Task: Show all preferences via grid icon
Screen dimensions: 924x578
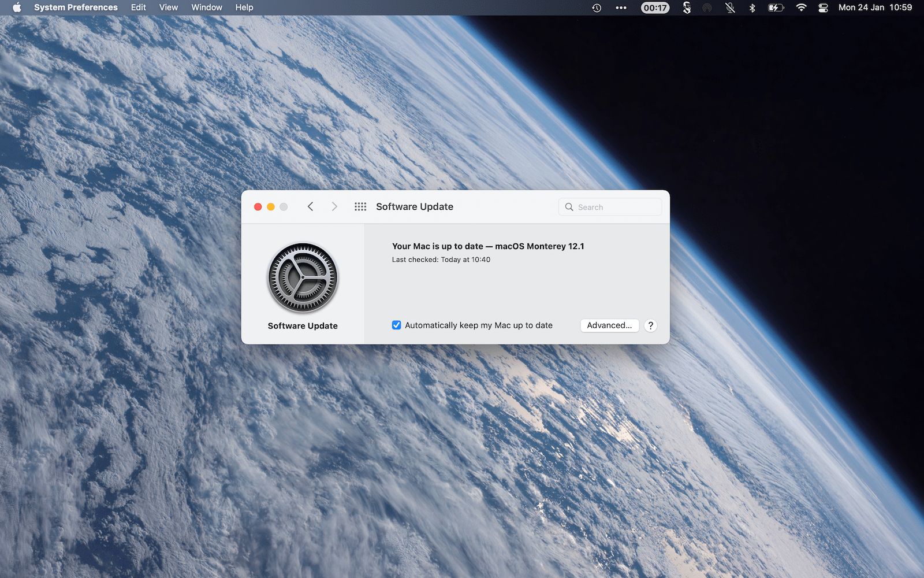Action: [360, 206]
